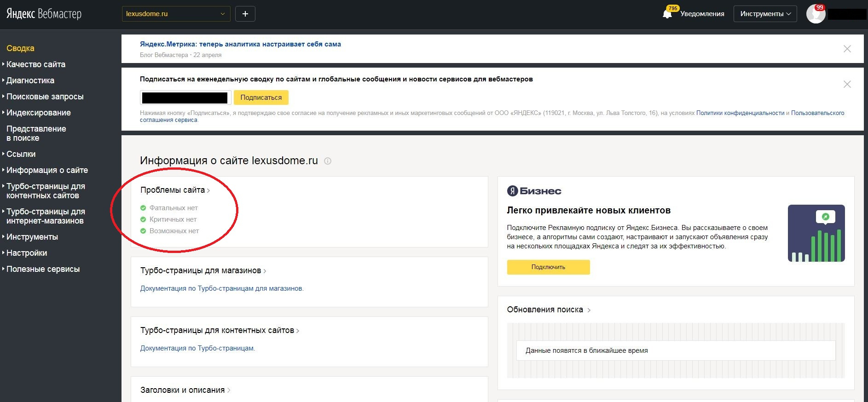Click the user avatar icon

pyautogui.click(x=816, y=14)
